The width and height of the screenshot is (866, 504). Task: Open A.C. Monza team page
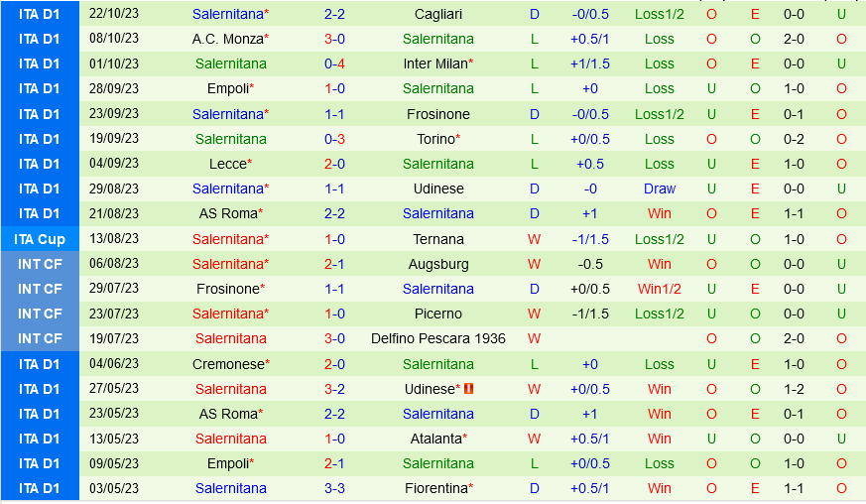(228, 39)
